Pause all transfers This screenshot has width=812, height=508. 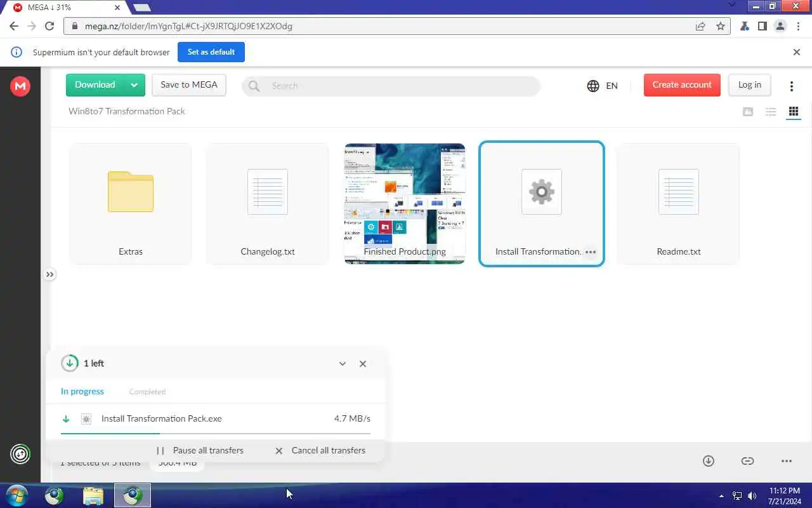(200, 450)
